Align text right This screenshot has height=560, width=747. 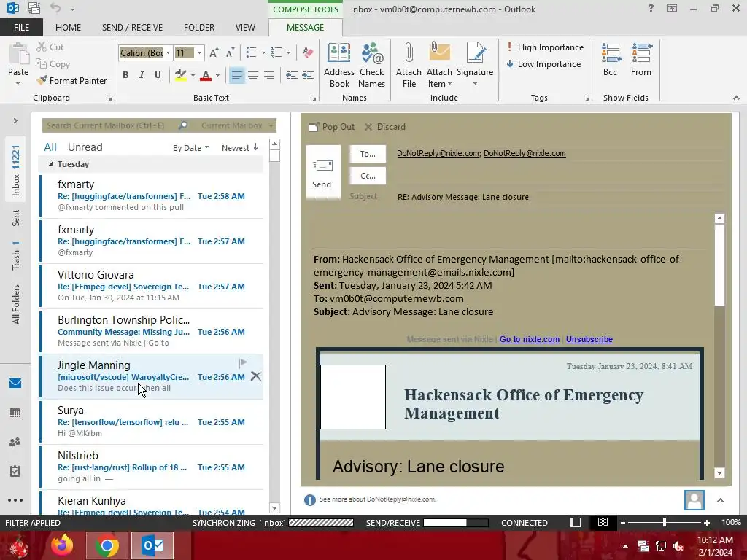click(x=269, y=75)
